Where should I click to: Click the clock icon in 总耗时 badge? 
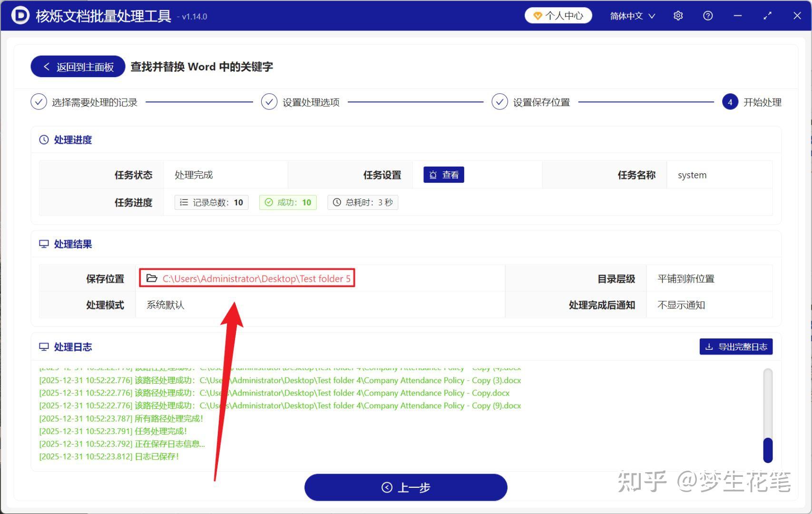pyautogui.click(x=337, y=202)
